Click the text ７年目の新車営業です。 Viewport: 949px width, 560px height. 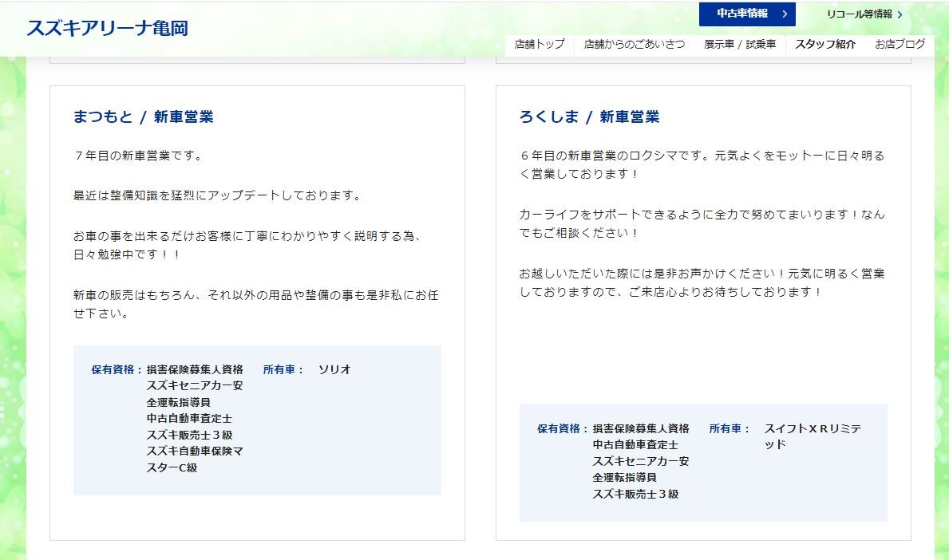point(140,156)
